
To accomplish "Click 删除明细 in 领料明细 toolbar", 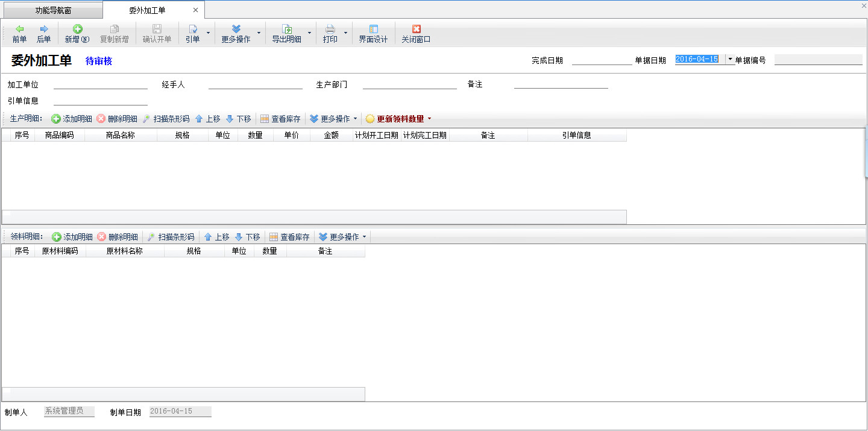I will tap(118, 237).
